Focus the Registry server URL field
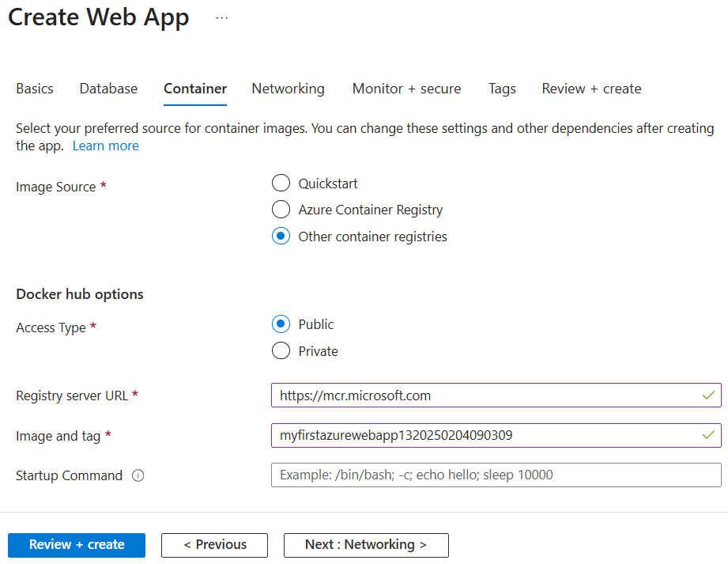728x564 pixels. [x=496, y=396]
